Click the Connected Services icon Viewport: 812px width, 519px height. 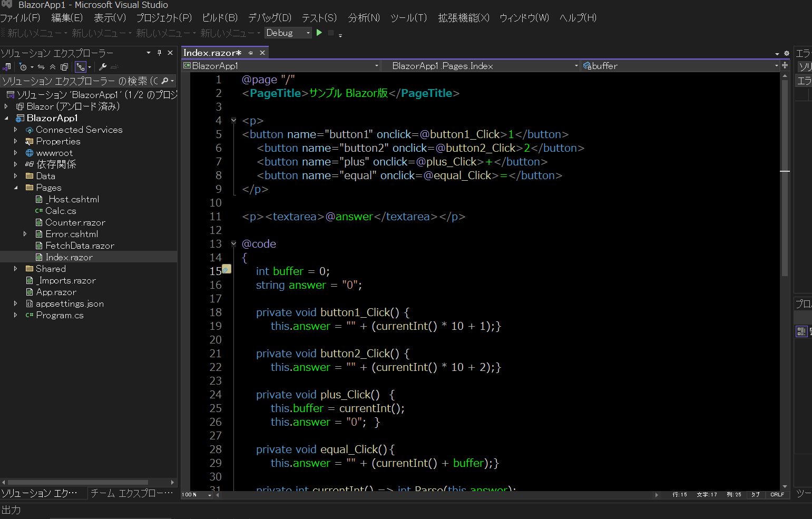tap(30, 130)
